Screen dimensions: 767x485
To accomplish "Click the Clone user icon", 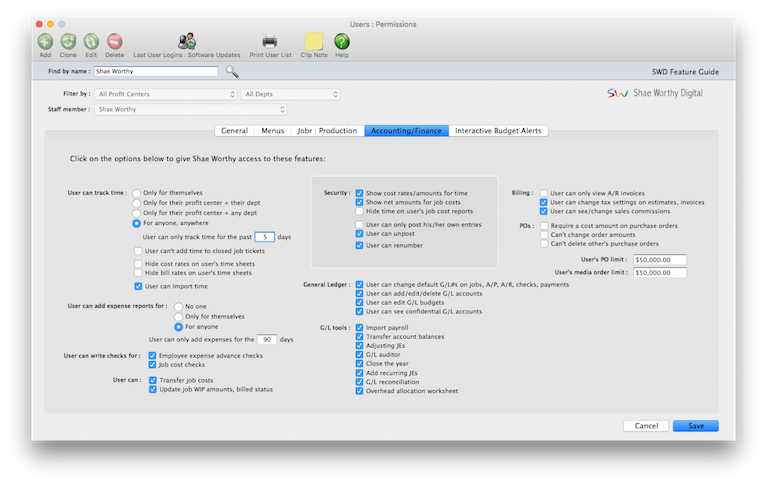I will 68,41.
